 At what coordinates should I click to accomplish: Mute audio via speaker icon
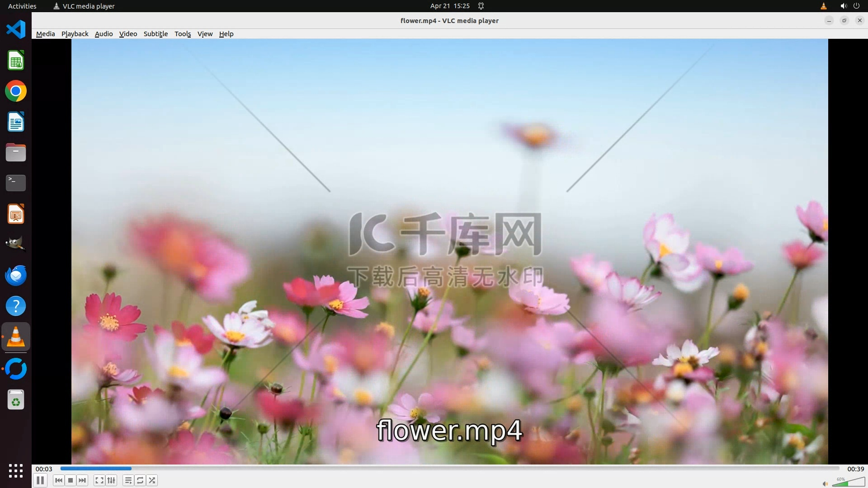(825, 483)
